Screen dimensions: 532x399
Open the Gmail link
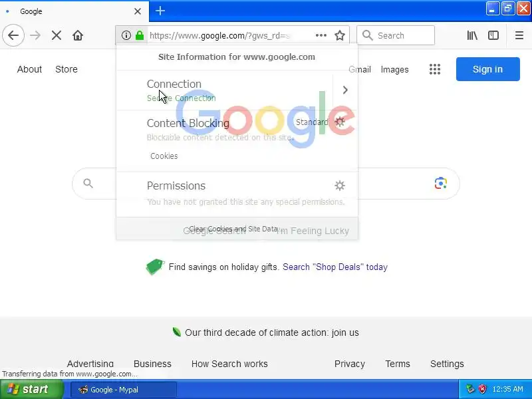[x=360, y=70]
